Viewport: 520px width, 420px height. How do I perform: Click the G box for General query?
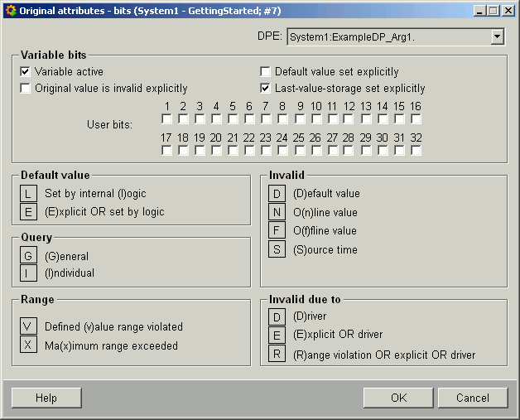(29, 256)
